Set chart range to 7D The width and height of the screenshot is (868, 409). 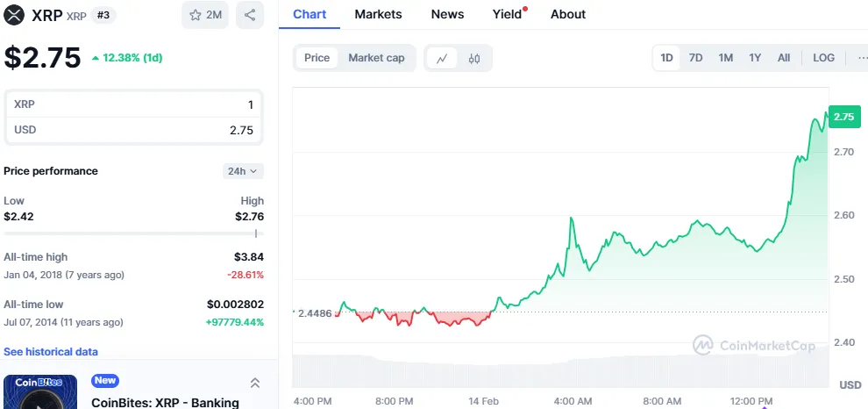(x=696, y=58)
